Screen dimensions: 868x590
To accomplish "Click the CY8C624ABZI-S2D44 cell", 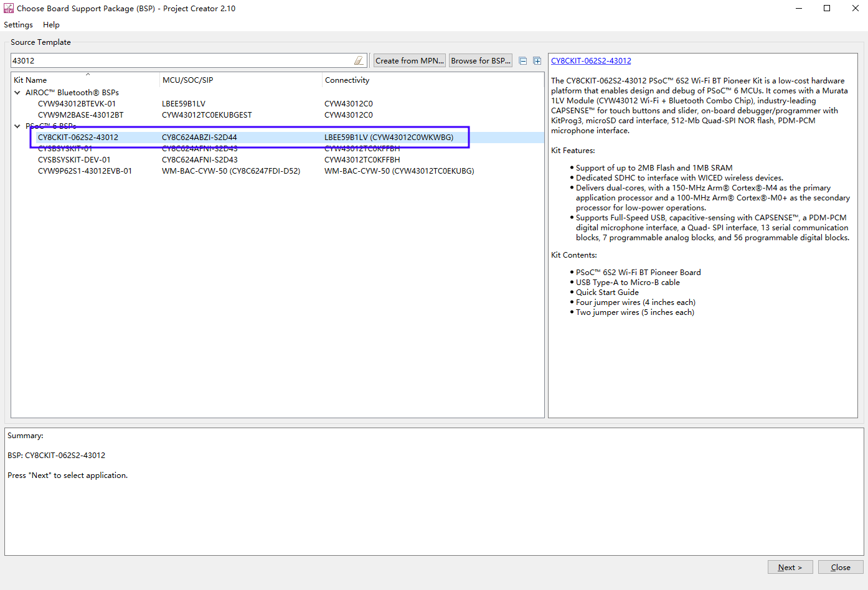I will point(199,137).
